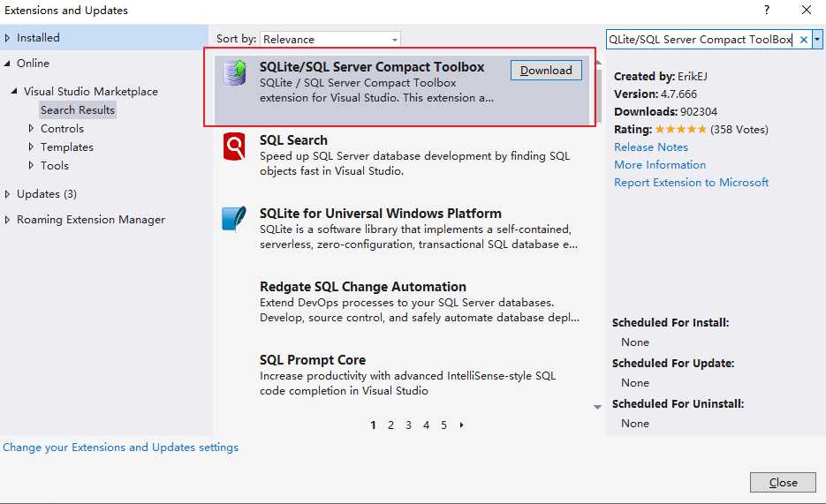Select Updates (3) in the tree
826x504 pixels.
coord(46,194)
